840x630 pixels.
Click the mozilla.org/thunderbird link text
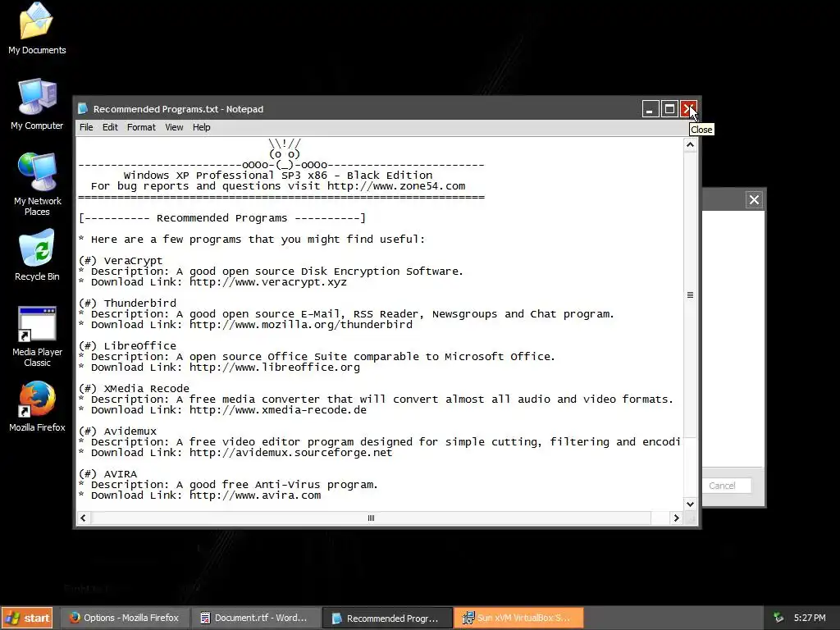point(301,325)
